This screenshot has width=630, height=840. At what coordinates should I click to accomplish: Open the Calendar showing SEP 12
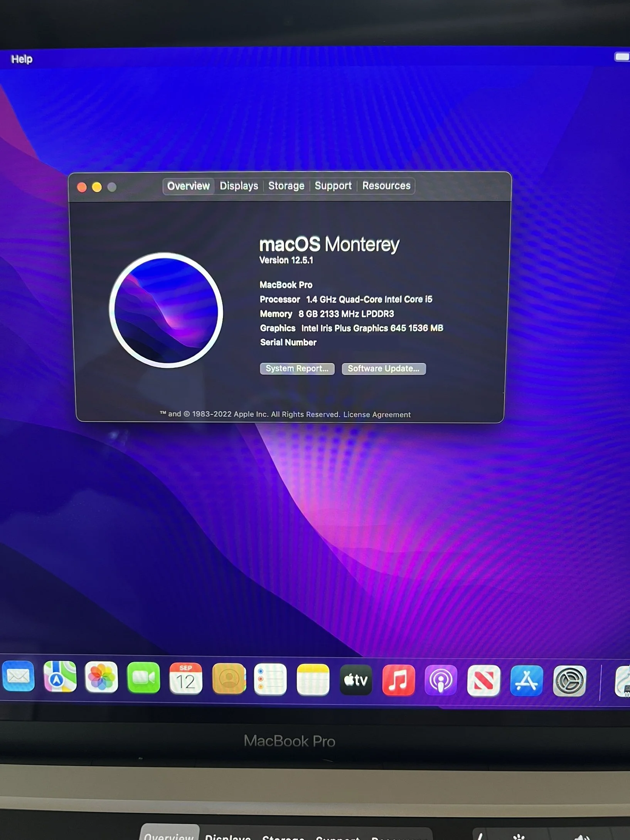point(186,679)
